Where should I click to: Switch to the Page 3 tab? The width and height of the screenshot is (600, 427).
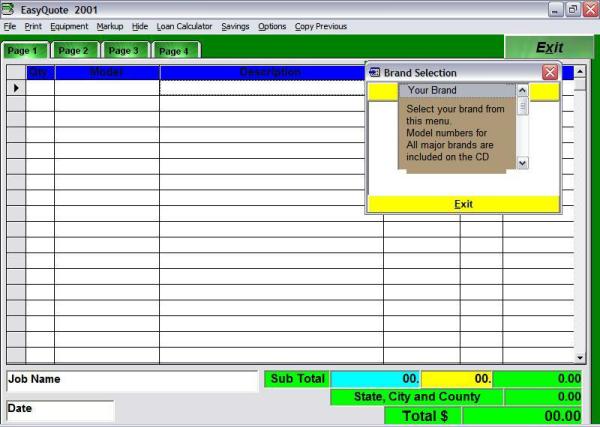[x=124, y=51]
